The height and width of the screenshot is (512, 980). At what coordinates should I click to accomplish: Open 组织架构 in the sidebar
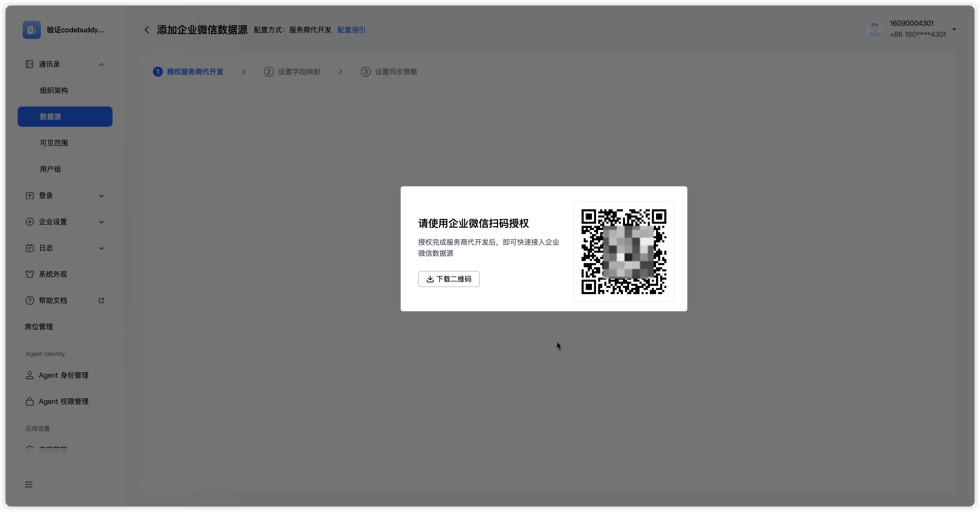65,90
